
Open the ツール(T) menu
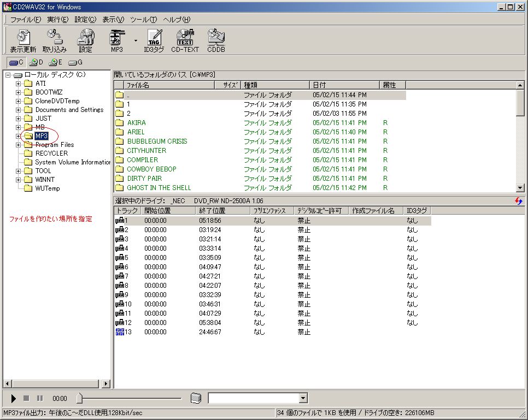[x=144, y=19]
